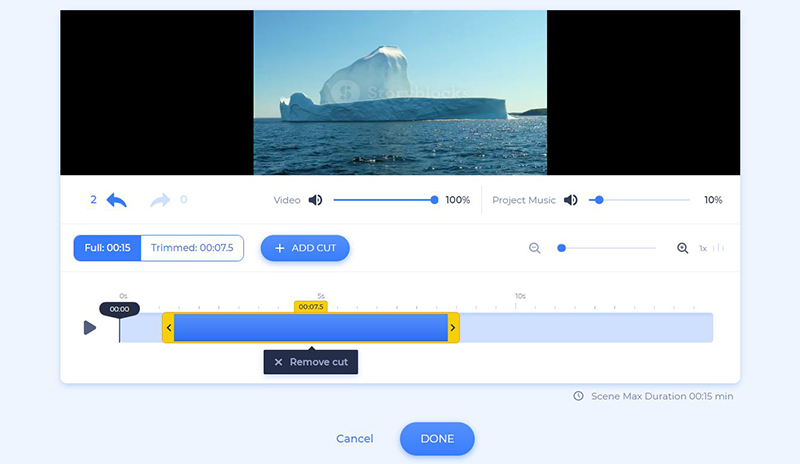
Task: Click the left yellow cut handle
Action: [168, 328]
